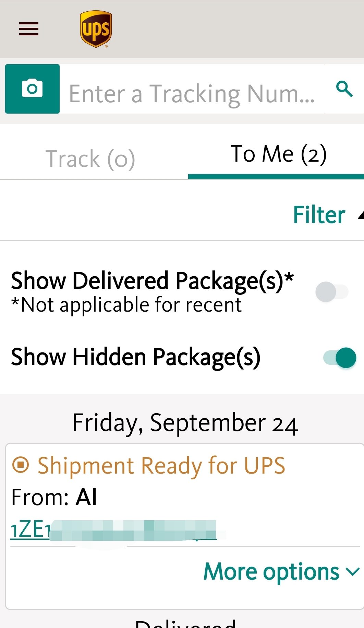Enable Show Delivered Package(s) switch
Image resolution: width=364 pixels, height=628 pixels.
(x=332, y=292)
